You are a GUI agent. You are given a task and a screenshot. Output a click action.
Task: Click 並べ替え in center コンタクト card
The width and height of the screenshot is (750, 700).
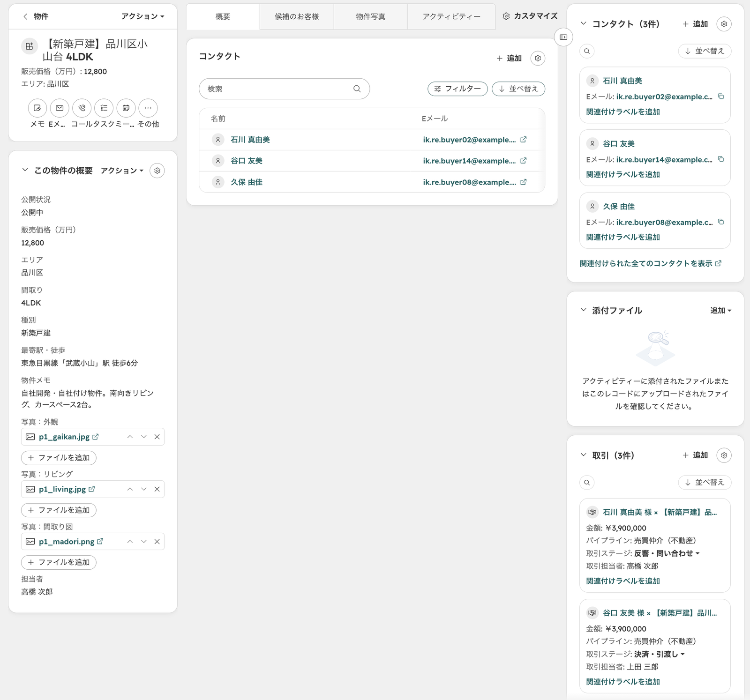pos(518,89)
